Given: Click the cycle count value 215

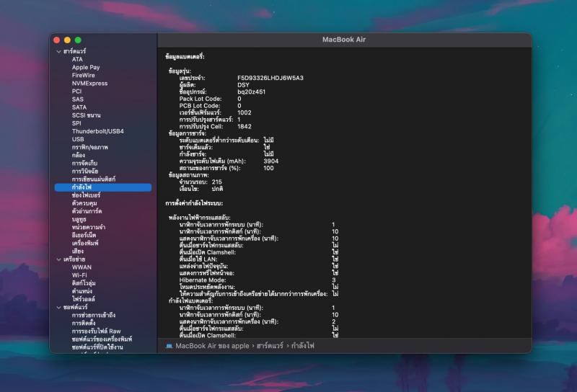Looking at the screenshot, I should 217,182.
